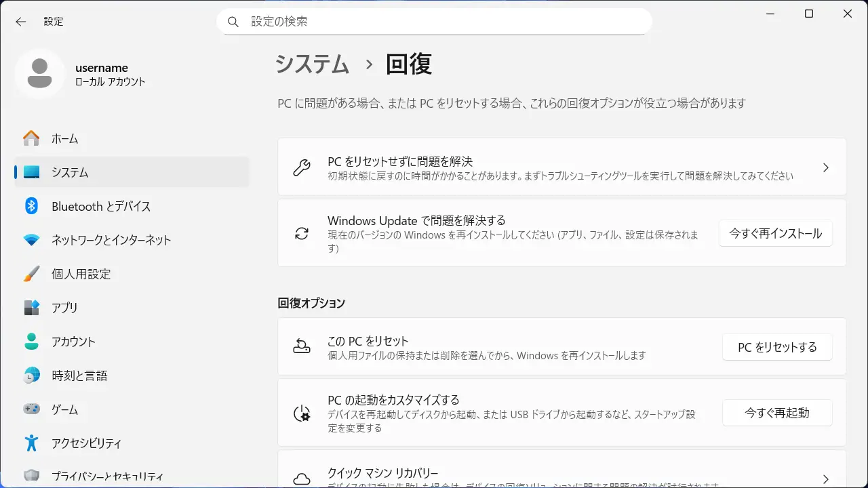This screenshot has height=488, width=868.
Task: Expand PC をリセットせずに問題を解決 chevron
Action: (825, 167)
